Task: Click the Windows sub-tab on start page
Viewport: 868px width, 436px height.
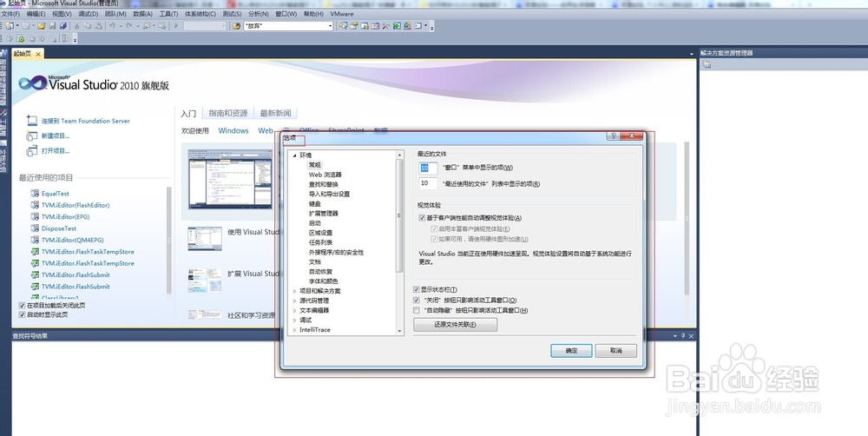Action: tap(233, 131)
